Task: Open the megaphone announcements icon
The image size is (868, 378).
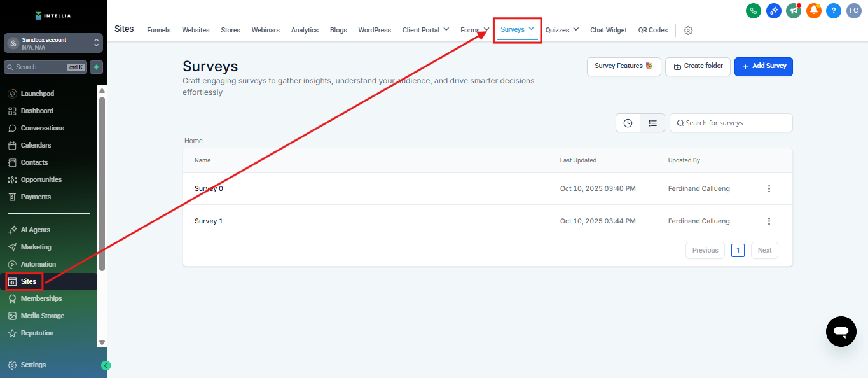Action: [793, 10]
